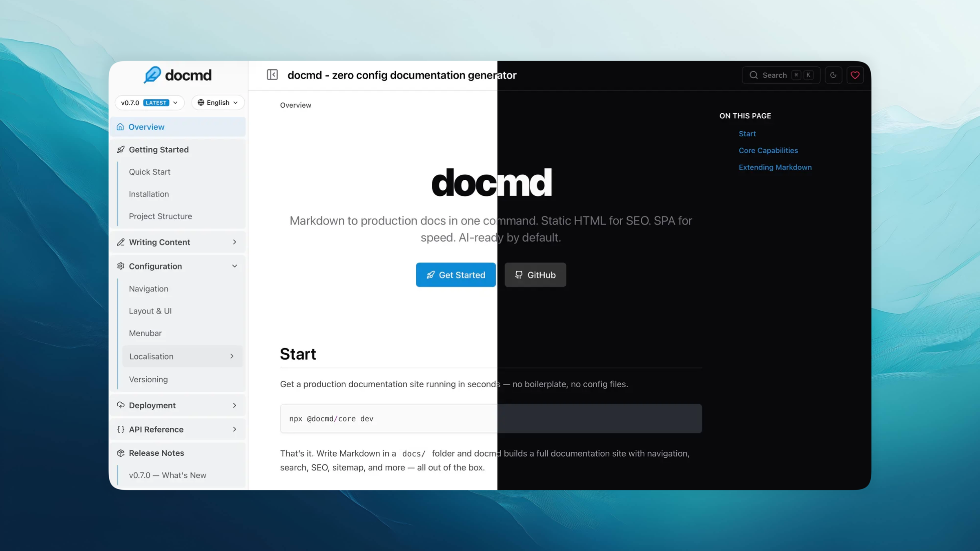
Task: Open Localisation item label
Action: [151, 356]
